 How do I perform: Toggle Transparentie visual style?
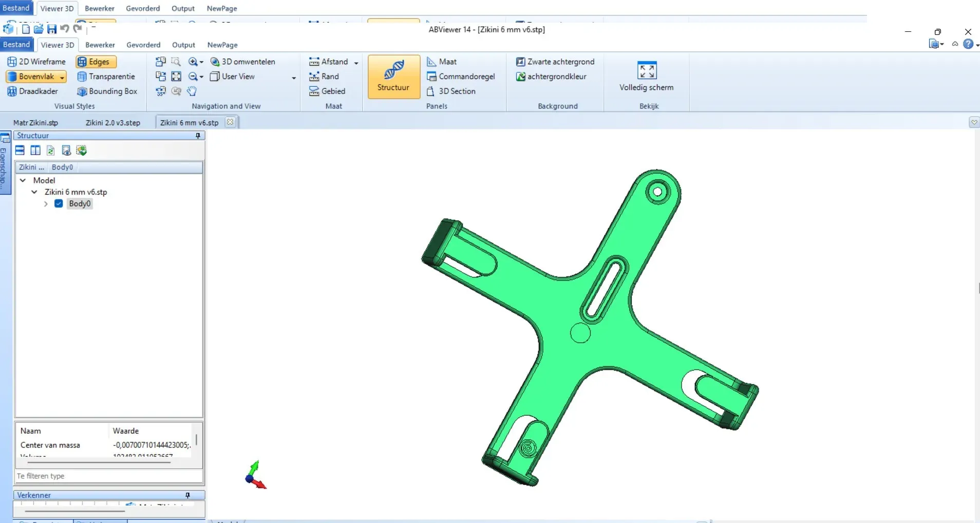click(106, 77)
